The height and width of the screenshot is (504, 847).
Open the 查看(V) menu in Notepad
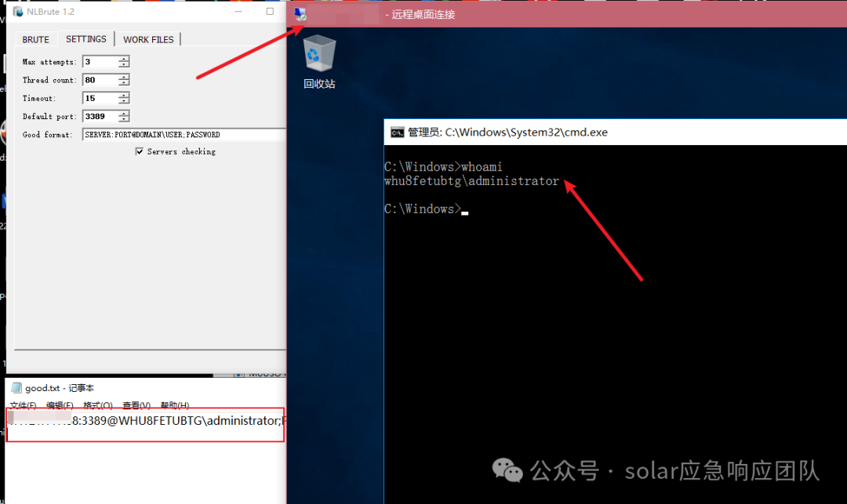coord(136,404)
